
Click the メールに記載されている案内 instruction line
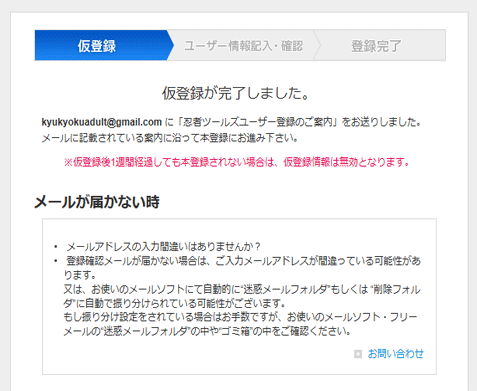(170, 138)
